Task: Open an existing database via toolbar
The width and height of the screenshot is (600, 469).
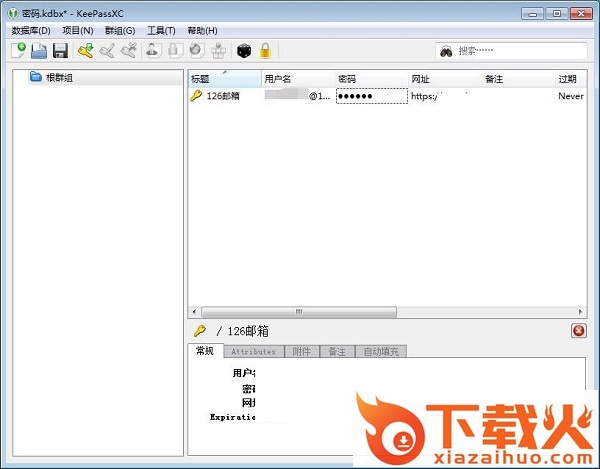Action: point(39,50)
